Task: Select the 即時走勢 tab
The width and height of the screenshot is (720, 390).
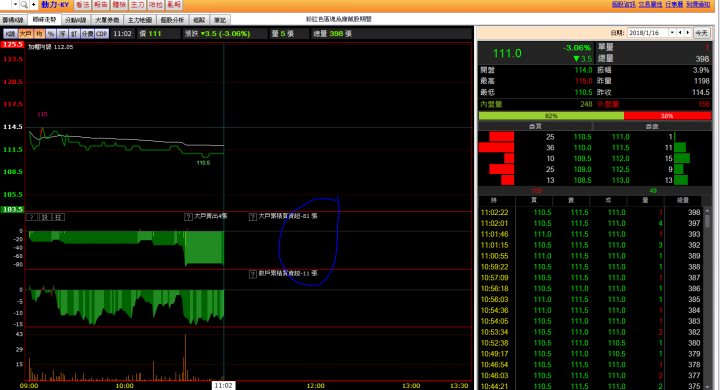Action: pos(44,20)
